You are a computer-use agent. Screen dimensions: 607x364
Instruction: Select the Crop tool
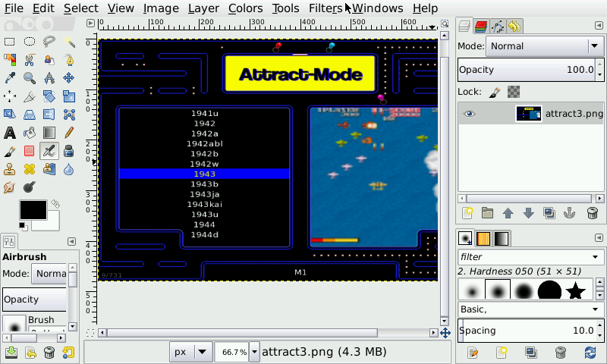click(x=30, y=96)
